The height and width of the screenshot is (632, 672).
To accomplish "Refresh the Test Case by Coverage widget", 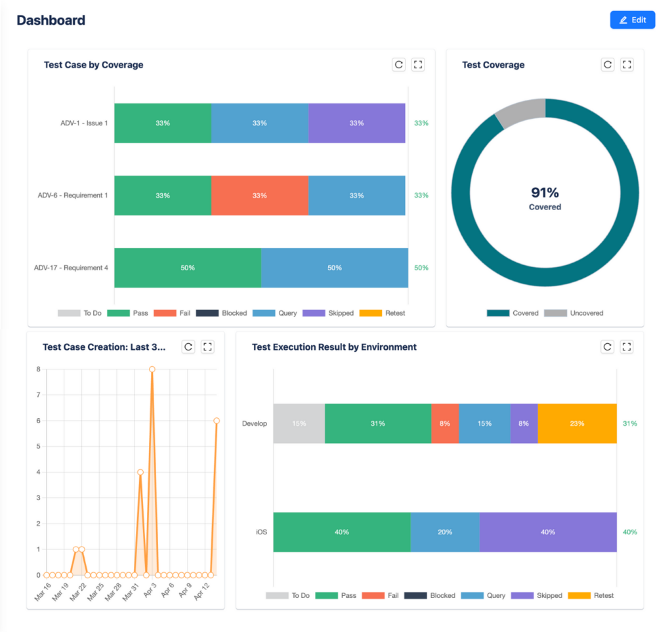I will point(398,64).
